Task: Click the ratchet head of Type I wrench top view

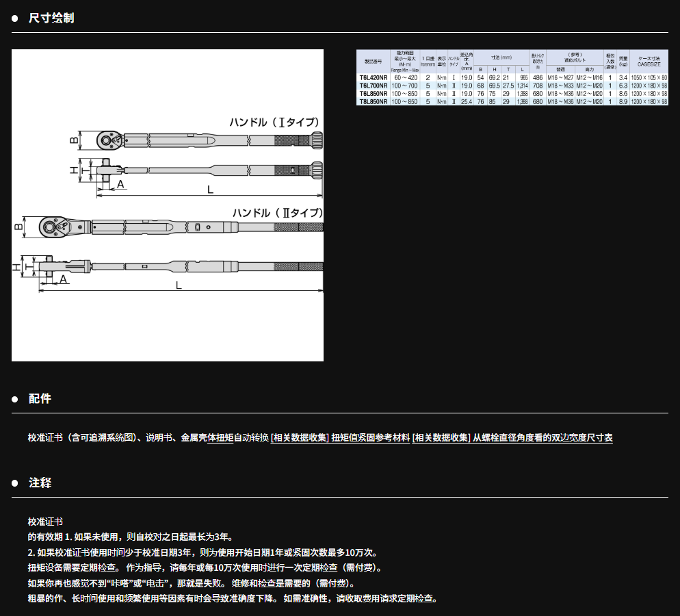Action: click(x=107, y=140)
